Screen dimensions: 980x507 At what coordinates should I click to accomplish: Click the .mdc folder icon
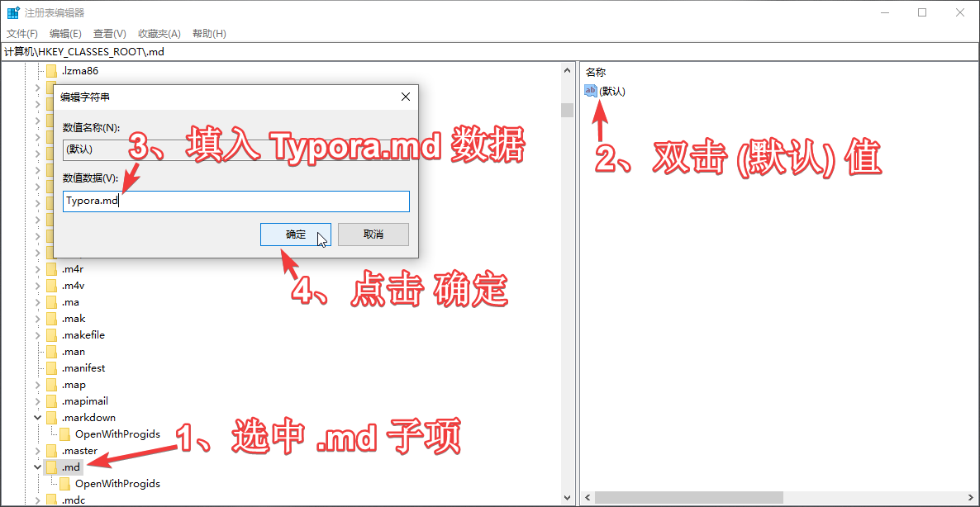(52, 500)
